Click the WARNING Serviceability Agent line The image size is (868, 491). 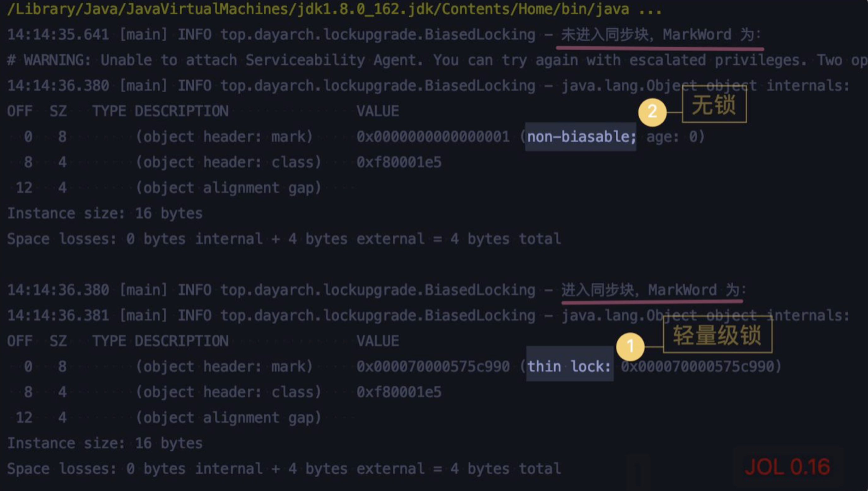pyautogui.click(x=435, y=61)
